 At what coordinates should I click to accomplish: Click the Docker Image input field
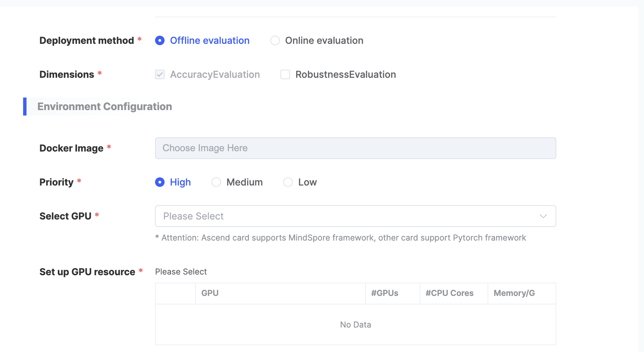[355, 148]
